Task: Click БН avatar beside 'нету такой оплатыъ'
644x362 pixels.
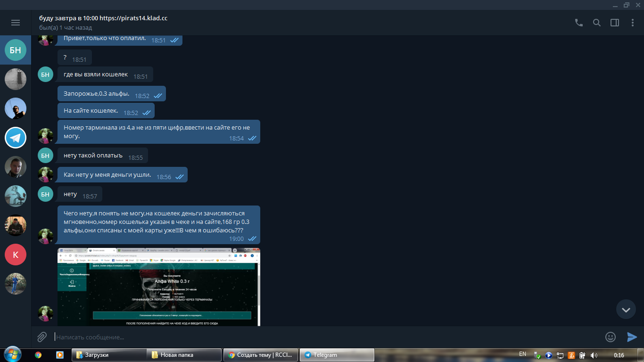Action: 45,156
